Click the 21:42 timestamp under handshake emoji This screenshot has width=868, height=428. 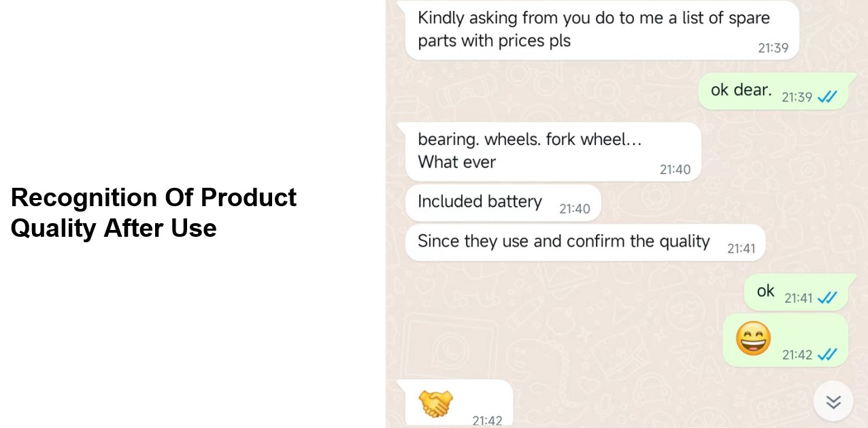[x=487, y=421]
